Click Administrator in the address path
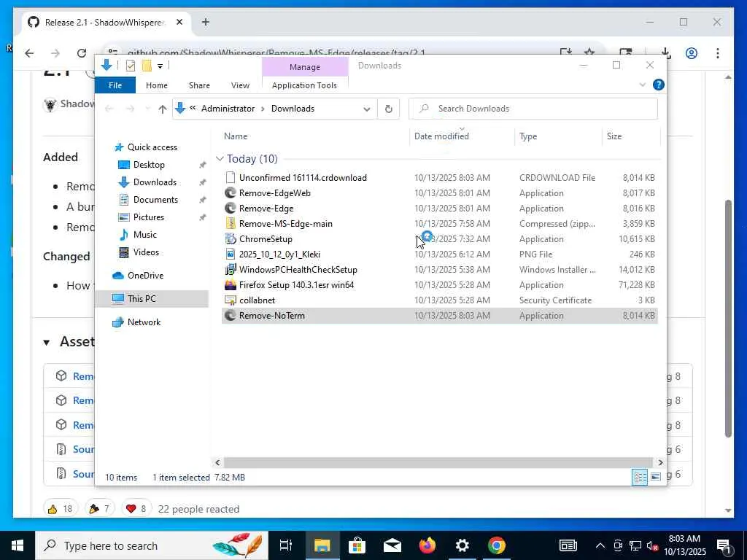 [x=228, y=109]
